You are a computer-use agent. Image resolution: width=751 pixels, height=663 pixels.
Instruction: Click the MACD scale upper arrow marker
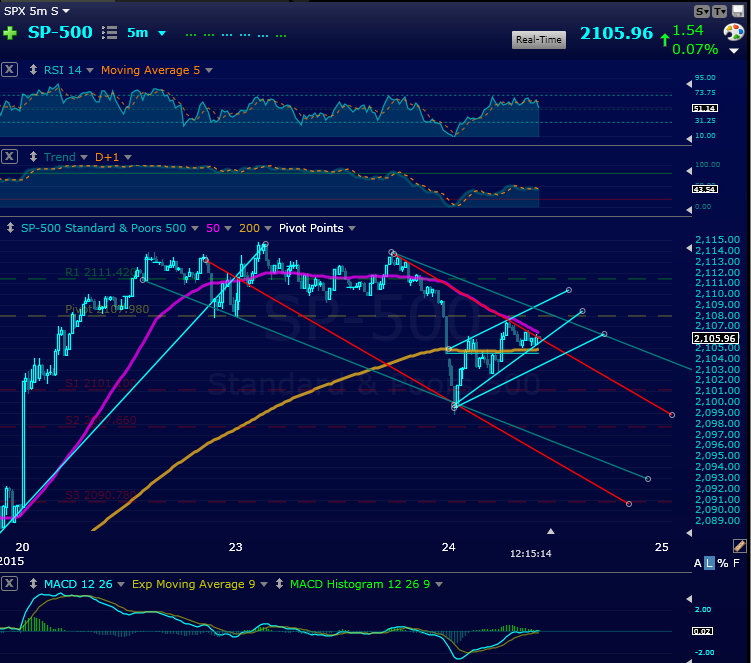(689, 598)
